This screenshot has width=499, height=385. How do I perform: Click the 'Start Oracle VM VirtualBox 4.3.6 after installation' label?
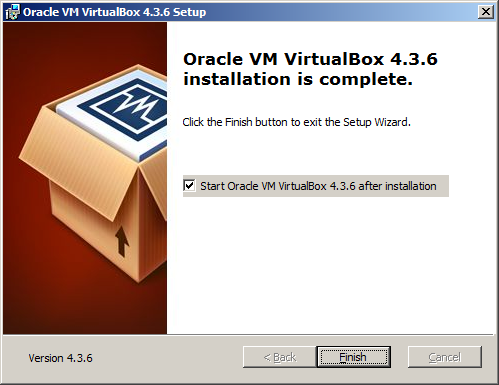[x=318, y=186]
